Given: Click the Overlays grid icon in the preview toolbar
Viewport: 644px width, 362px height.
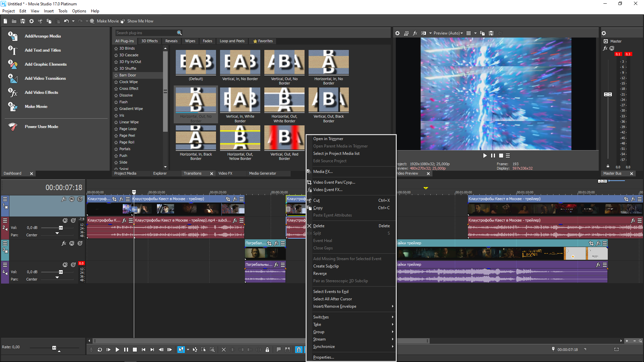Looking at the screenshot, I should [469, 33].
